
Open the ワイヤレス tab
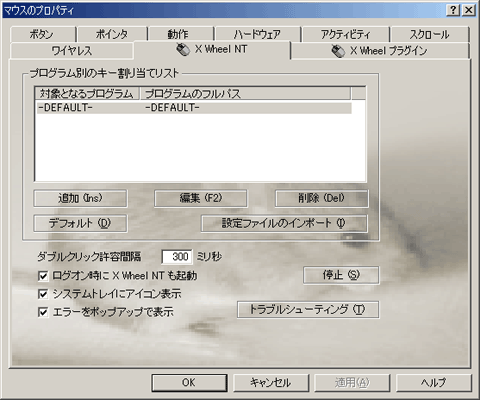72,51
